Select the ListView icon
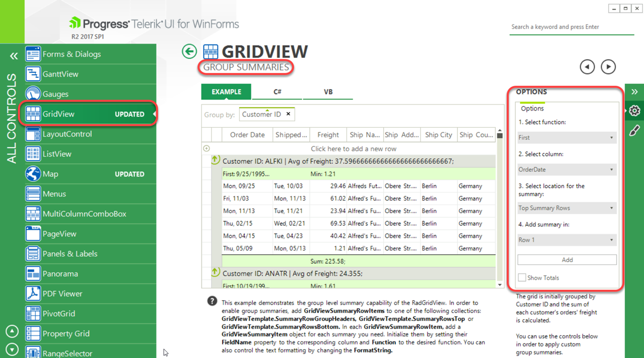 click(x=33, y=154)
